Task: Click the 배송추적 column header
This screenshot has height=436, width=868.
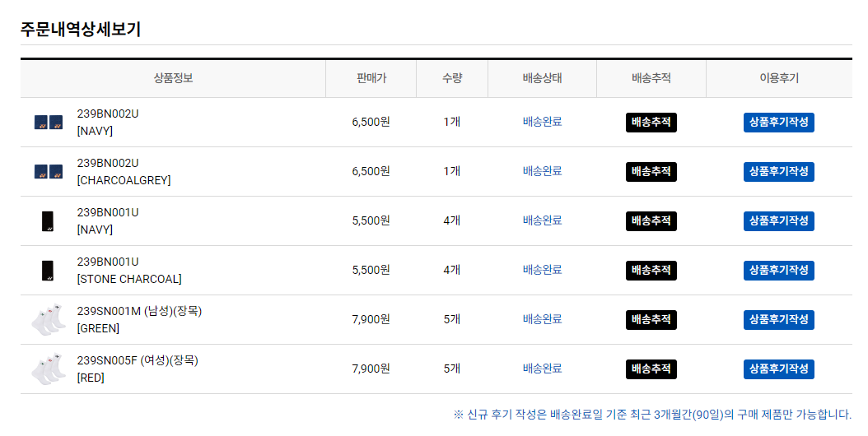Action: pos(651,79)
